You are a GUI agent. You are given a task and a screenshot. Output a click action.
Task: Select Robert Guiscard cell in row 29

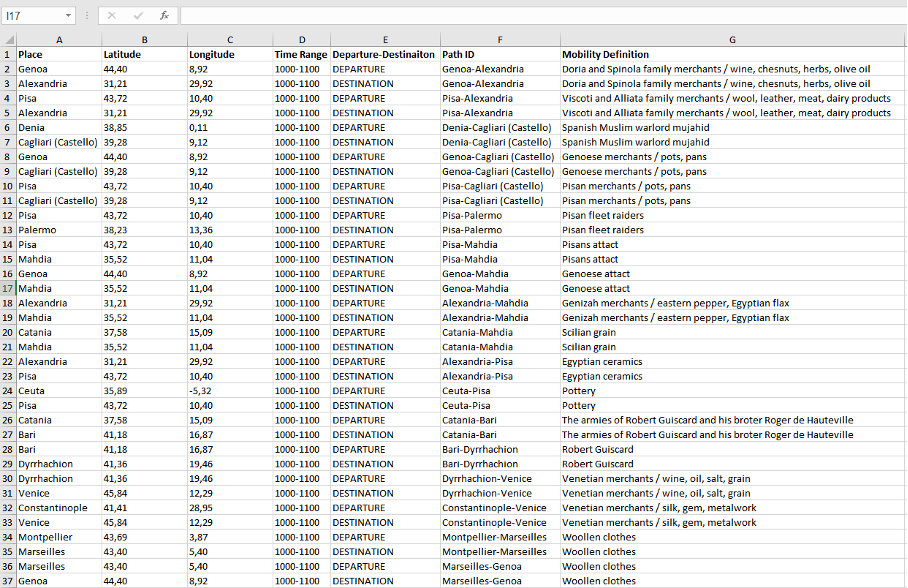[732, 464]
